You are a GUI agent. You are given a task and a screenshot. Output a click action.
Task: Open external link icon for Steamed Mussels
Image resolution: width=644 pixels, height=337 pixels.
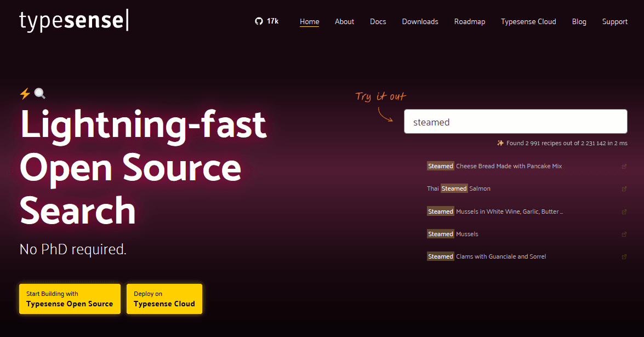(624, 234)
